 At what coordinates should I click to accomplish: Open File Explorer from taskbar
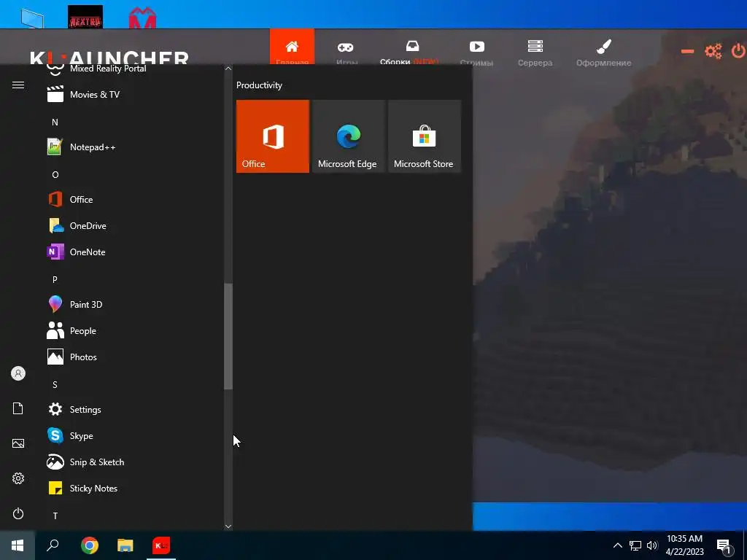125,545
